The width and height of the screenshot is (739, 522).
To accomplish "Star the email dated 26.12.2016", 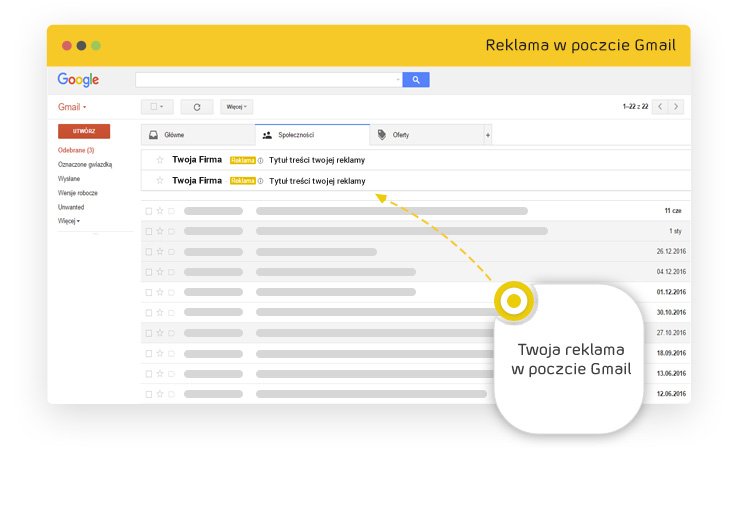I will 160,252.
